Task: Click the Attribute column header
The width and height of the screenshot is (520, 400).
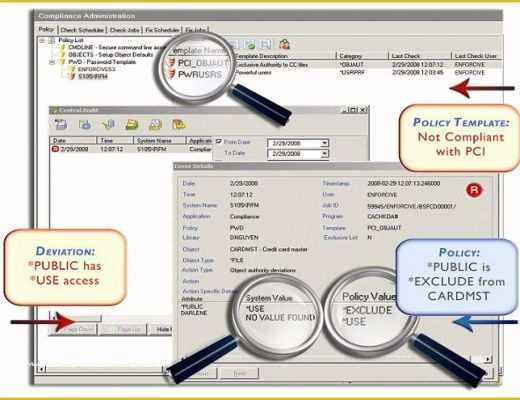Action: point(192,299)
